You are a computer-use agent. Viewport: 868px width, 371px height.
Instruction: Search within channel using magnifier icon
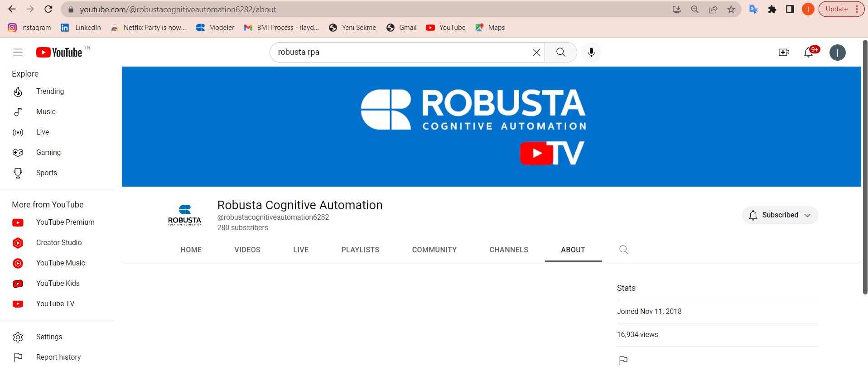(x=623, y=250)
